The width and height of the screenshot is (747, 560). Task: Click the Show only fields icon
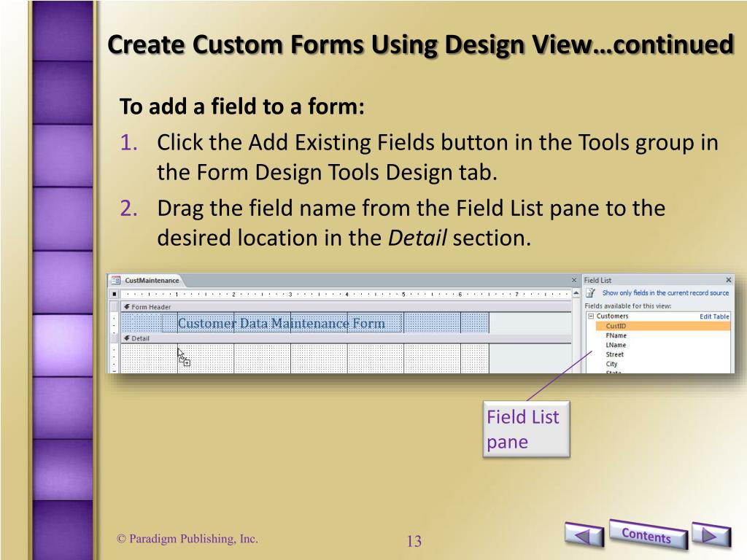tap(590, 293)
